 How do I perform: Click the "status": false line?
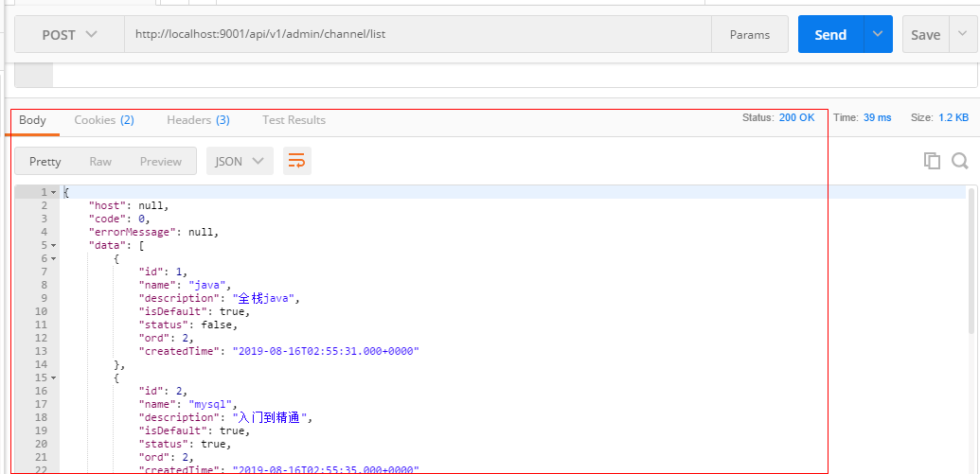click(x=188, y=325)
